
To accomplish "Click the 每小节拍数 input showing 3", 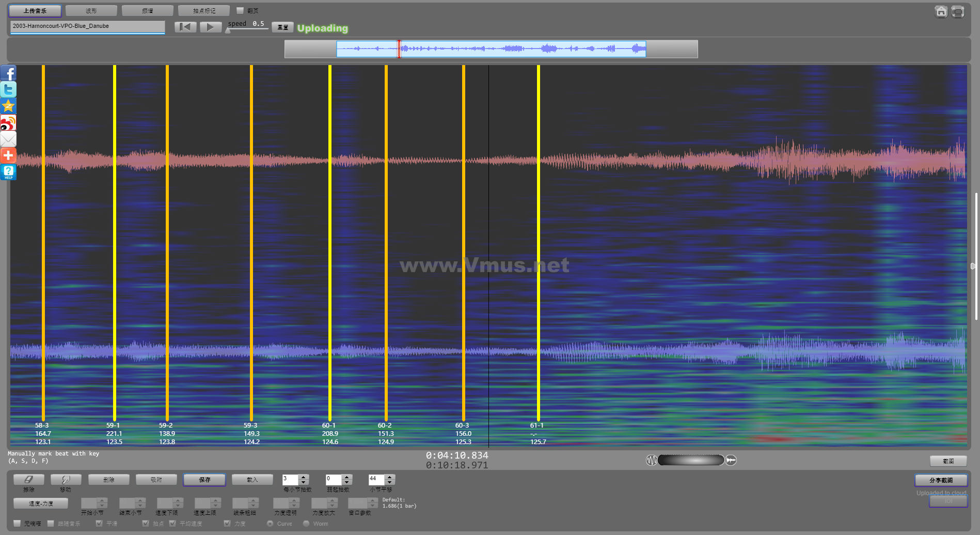I will coord(290,480).
